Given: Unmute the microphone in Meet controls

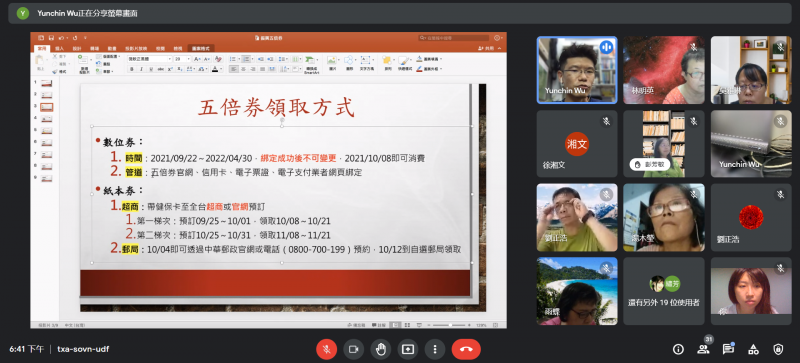Looking at the screenshot, I should (x=327, y=349).
